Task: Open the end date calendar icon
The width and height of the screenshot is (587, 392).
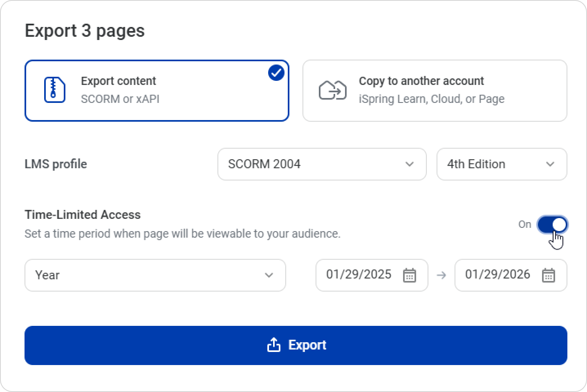Action: (548, 275)
